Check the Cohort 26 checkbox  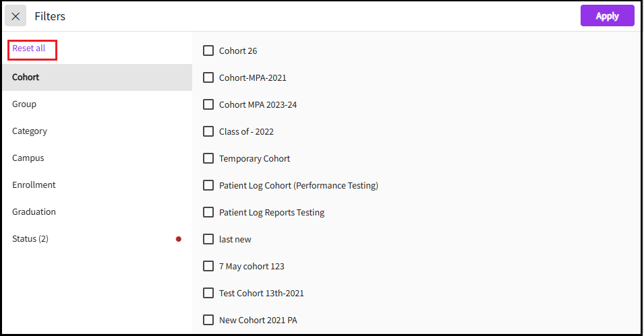coord(208,51)
